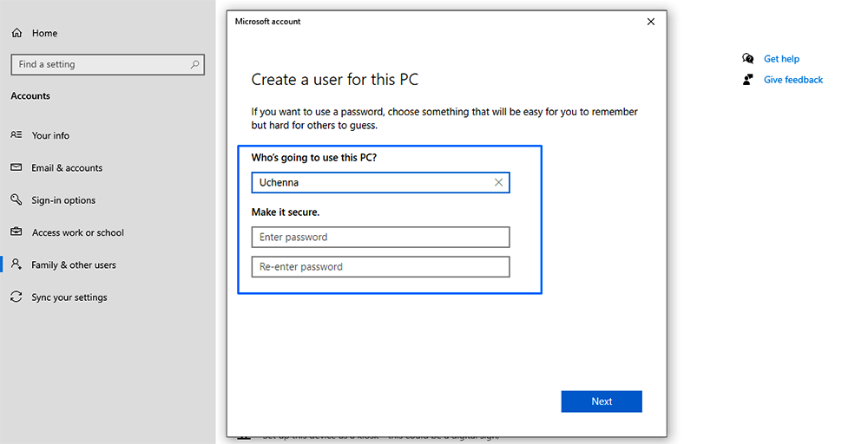
Task: Clear the username field with the X
Action: 498,183
